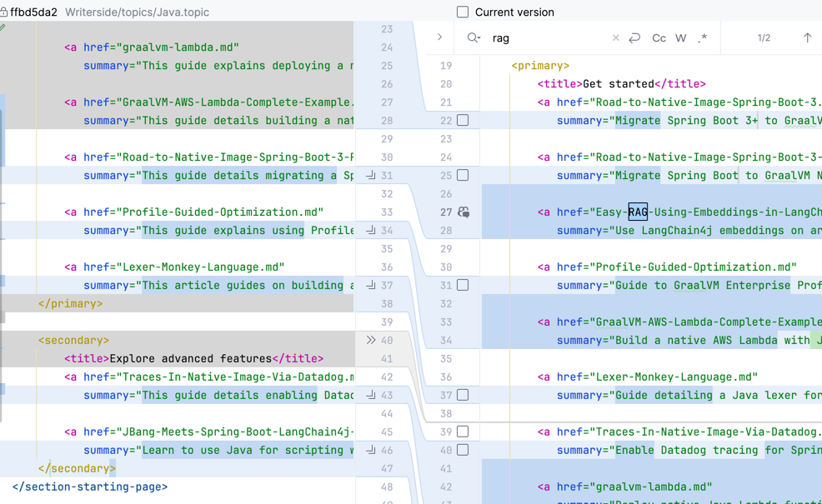Tick the change checkbox at right line 37
The height and width of the screenshot is (504, 822).
click(463, 395)
